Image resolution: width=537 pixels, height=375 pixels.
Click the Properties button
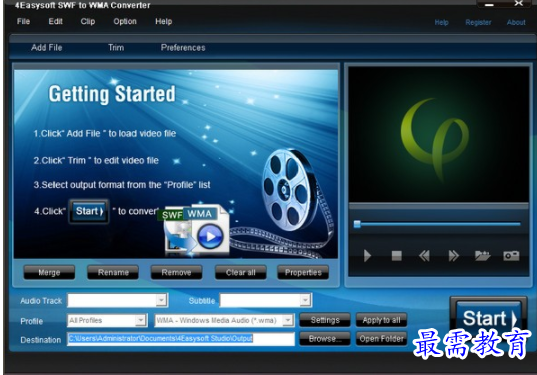coord(303,273)
